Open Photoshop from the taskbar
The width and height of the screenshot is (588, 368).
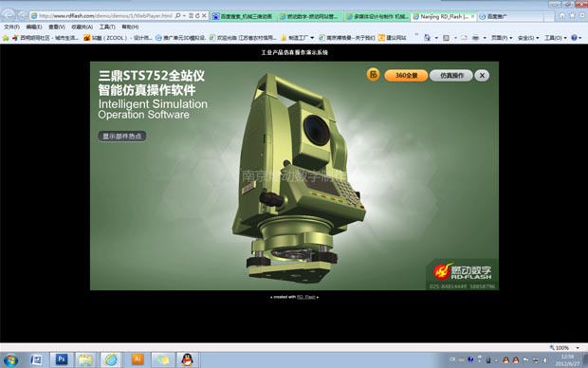click(x=62, y=360)
